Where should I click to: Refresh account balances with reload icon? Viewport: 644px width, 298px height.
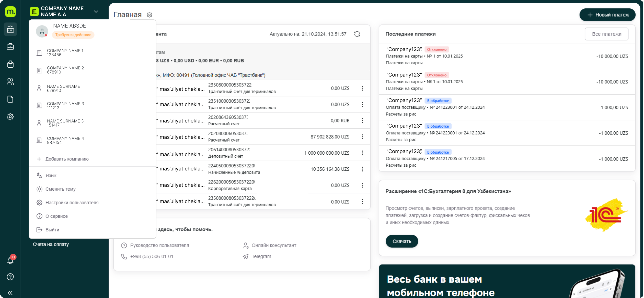click(x=357, y=34)
